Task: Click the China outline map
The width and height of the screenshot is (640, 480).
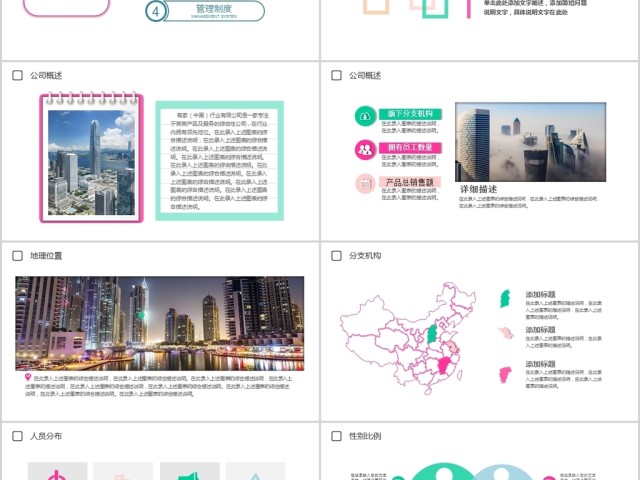Action: pyautogui.click(x=408, y=338)
